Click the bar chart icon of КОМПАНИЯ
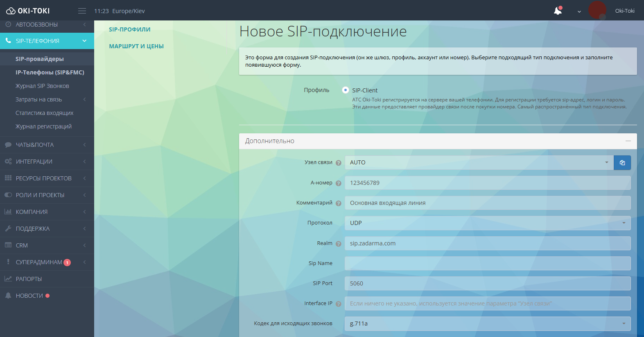The width and height of the screenshot is (644, 337). [8, 211]
